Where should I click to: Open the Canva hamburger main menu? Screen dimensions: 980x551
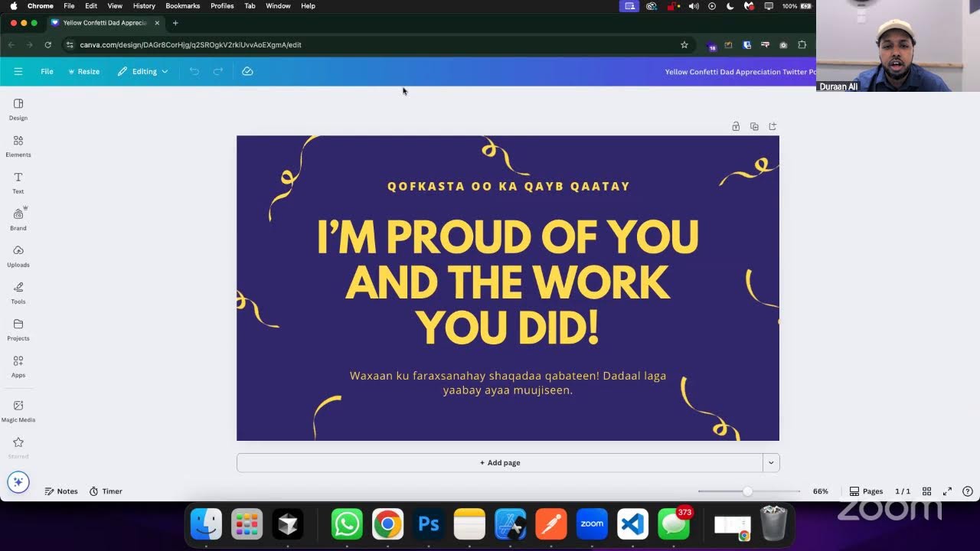(x=18, y=71)
